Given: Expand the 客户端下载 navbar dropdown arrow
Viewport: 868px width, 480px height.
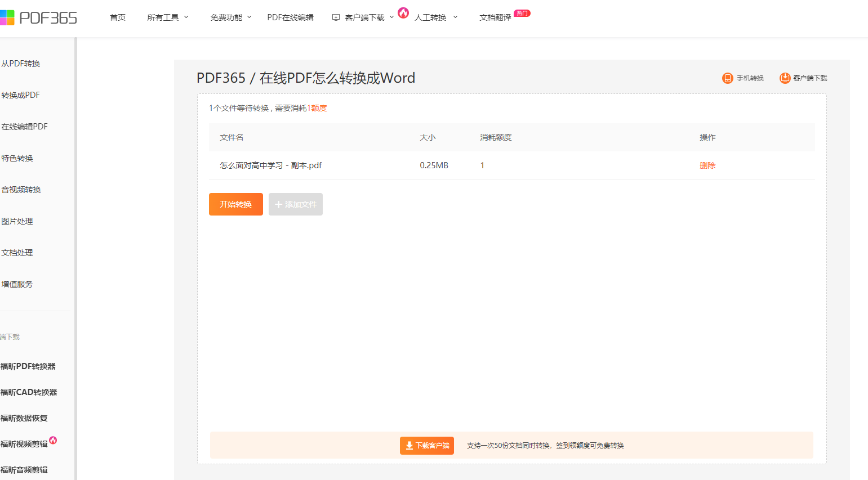Looking at the screenshot, I should click(391, 17).
